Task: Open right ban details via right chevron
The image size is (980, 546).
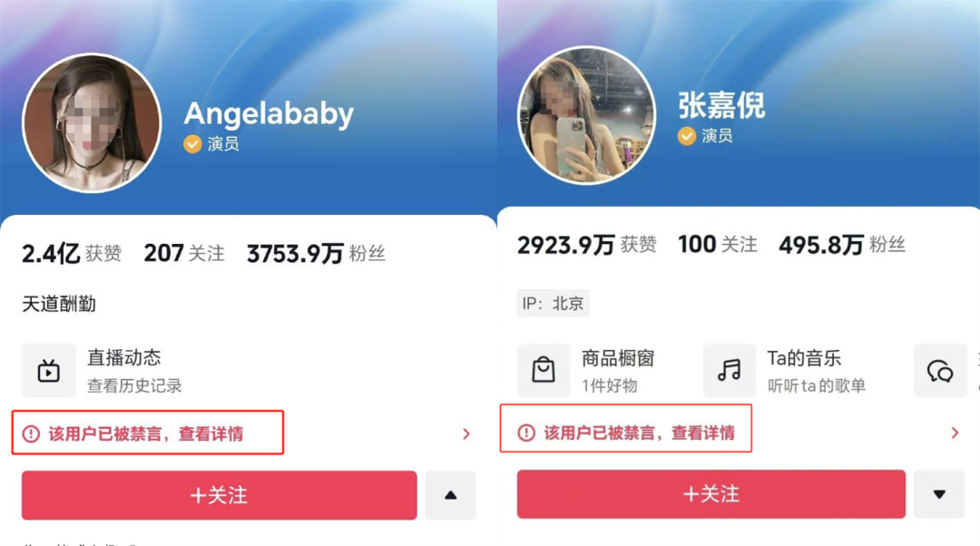Action: tap(955, 433)
